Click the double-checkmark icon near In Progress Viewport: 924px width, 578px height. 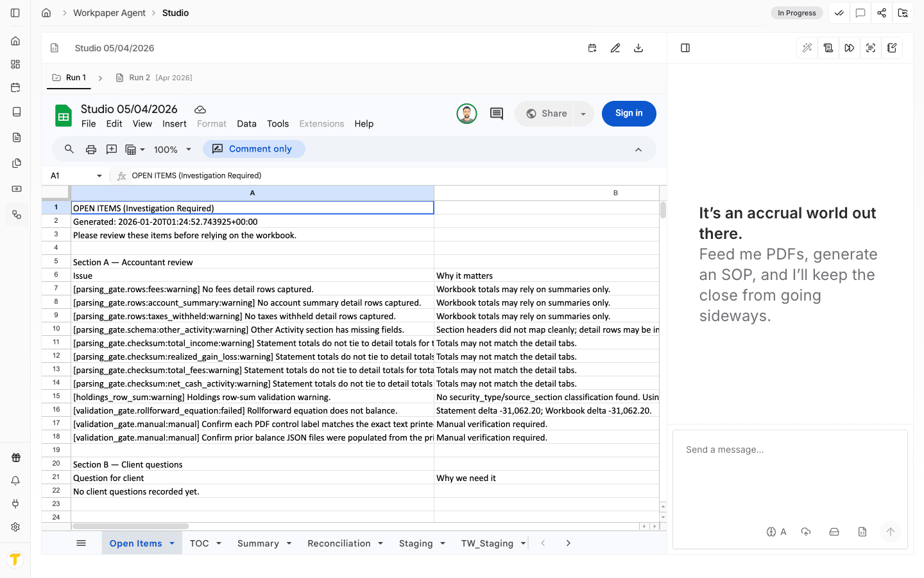click(x=839, y=13)
